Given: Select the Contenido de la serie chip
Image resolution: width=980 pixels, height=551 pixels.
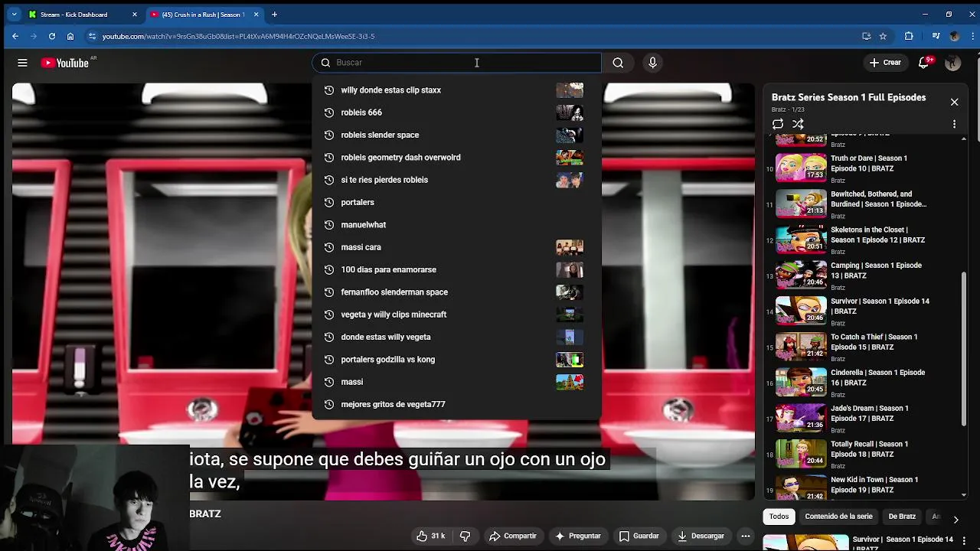Looking at the screenshot, I should (x=838, y=517).
